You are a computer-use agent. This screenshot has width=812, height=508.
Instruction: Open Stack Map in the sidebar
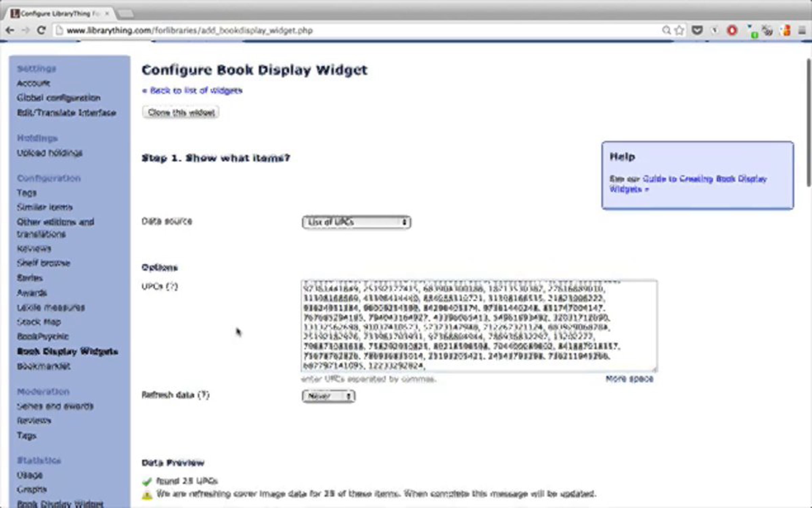click(39, 322)
